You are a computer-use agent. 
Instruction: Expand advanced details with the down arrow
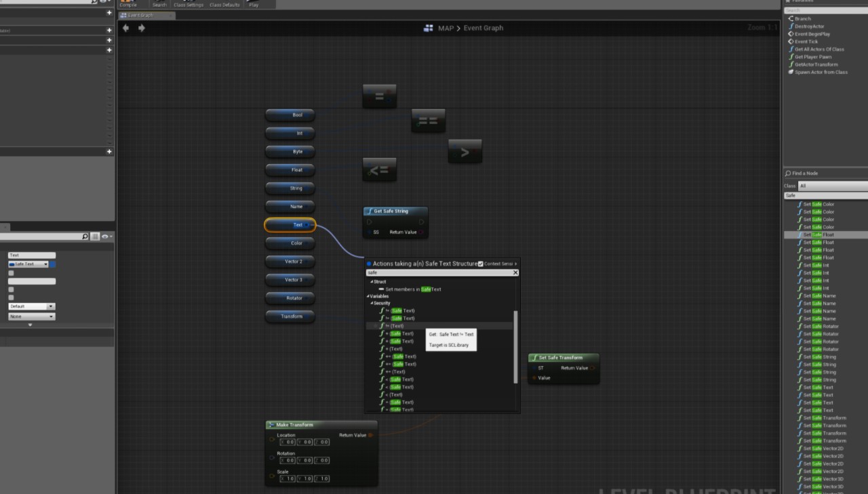[x=30, y=325]
